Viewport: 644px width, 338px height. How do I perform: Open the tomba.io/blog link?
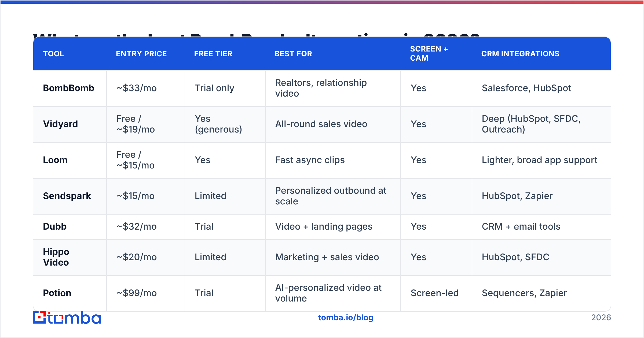point(346,318)
